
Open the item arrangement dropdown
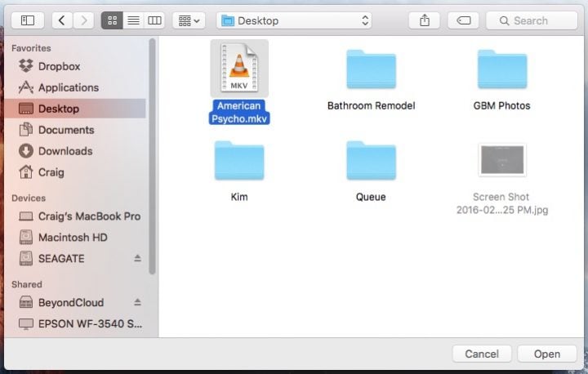point(189,20)
